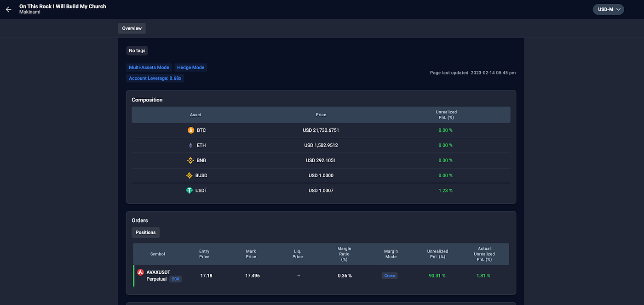Click the BTC price USD 21,732.6751

321,130
